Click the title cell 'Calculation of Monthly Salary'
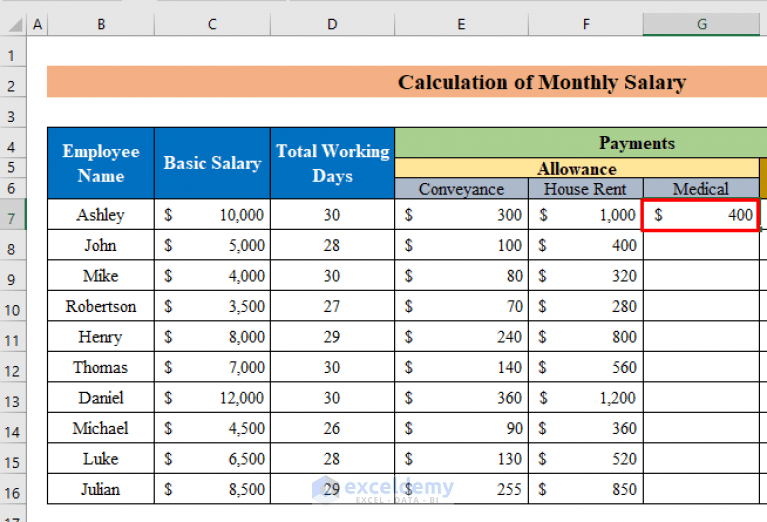This screenshot has width=767, height=522. 407,82
